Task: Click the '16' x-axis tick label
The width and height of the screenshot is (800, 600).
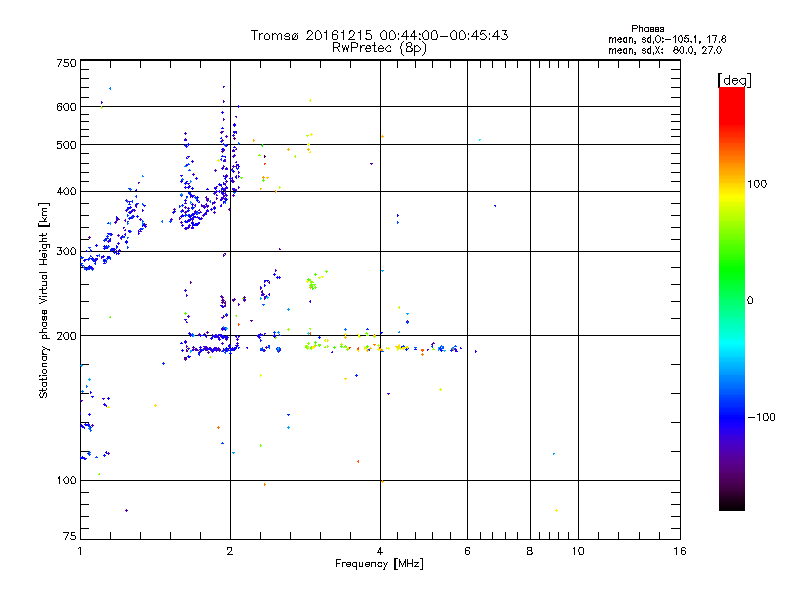Action: 680,551
